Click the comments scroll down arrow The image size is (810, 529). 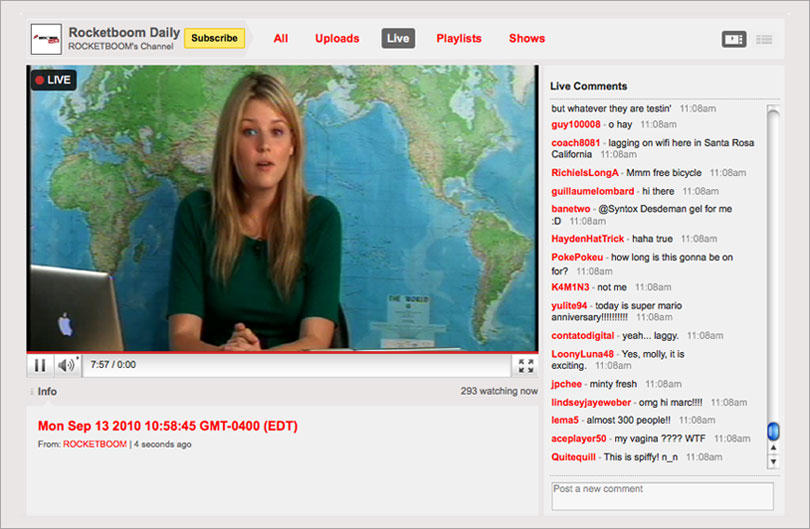773,461
